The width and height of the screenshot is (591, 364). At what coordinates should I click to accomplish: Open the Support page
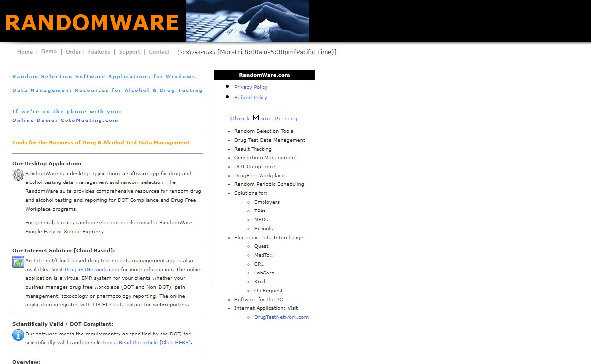[x=130, y=52]
